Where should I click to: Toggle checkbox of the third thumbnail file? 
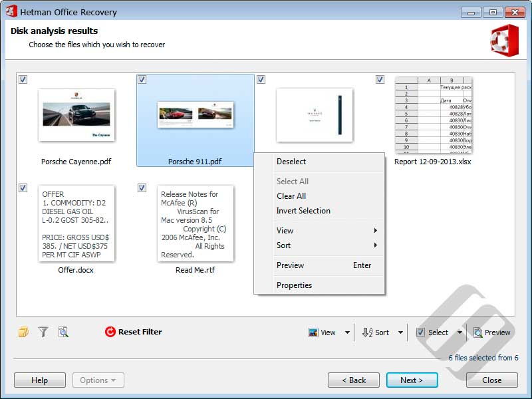261,79
